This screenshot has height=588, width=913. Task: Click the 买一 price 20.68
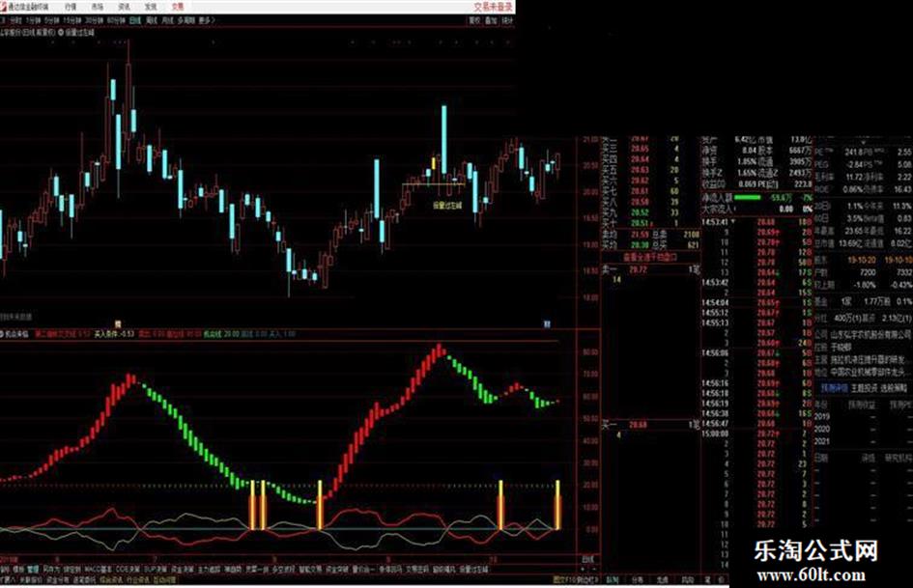638,425
